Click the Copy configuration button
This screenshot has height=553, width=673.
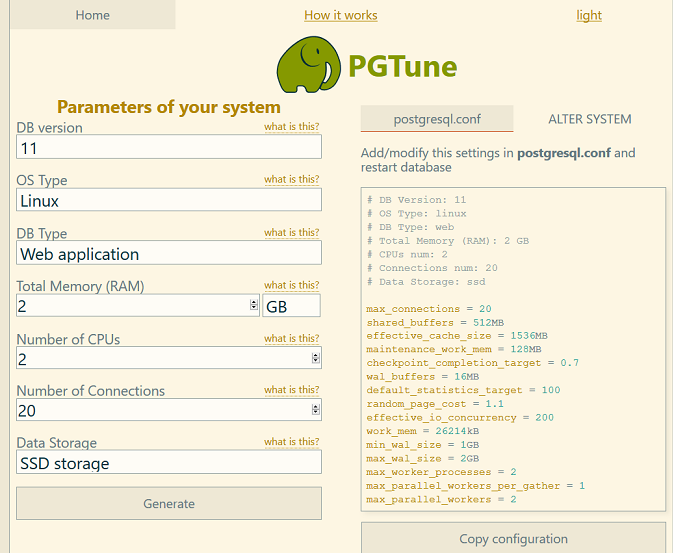(x=513, y=538)
